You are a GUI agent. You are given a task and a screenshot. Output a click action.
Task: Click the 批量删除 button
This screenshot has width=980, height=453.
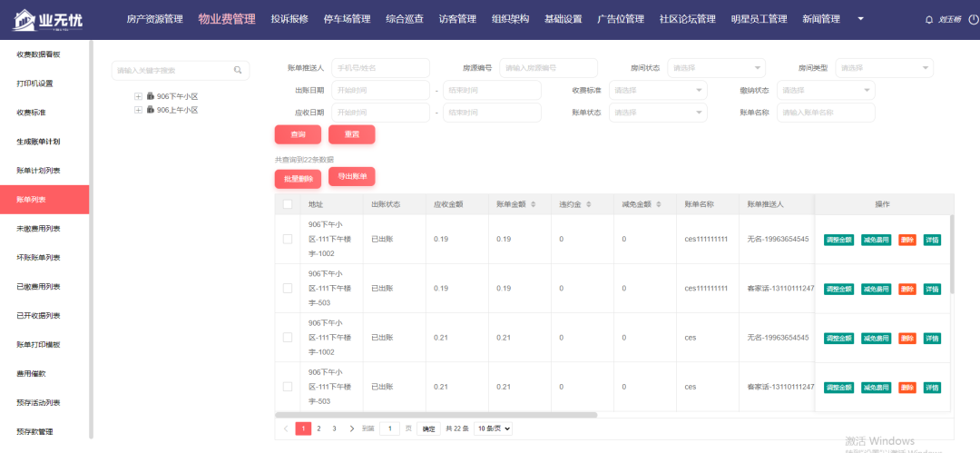(299, 178)
